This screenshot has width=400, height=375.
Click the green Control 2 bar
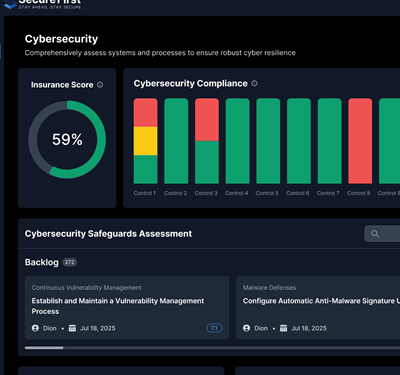click(176, 141)
